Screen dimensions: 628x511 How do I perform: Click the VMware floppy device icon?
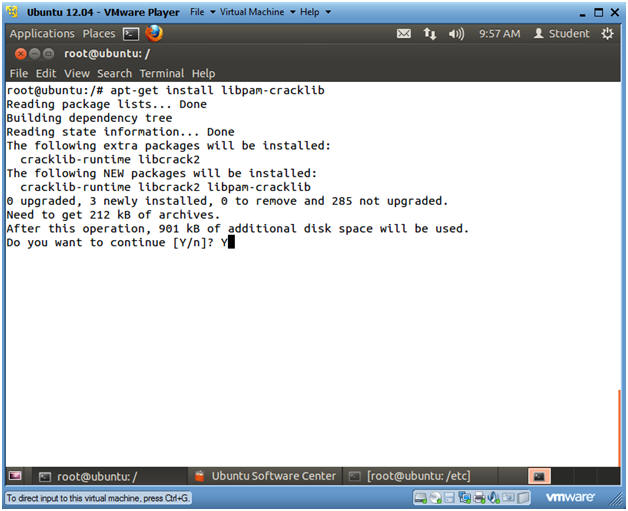click(x=449, y=498)
